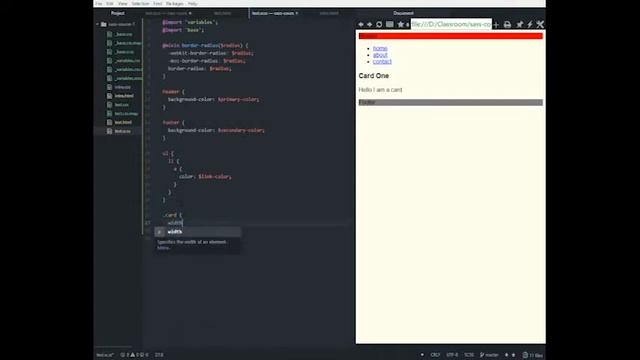The height and width of the screenshot is (360, 640).
Task: Click the $secondary-color value in the footer rule
Action: click(x=240, y=130)
